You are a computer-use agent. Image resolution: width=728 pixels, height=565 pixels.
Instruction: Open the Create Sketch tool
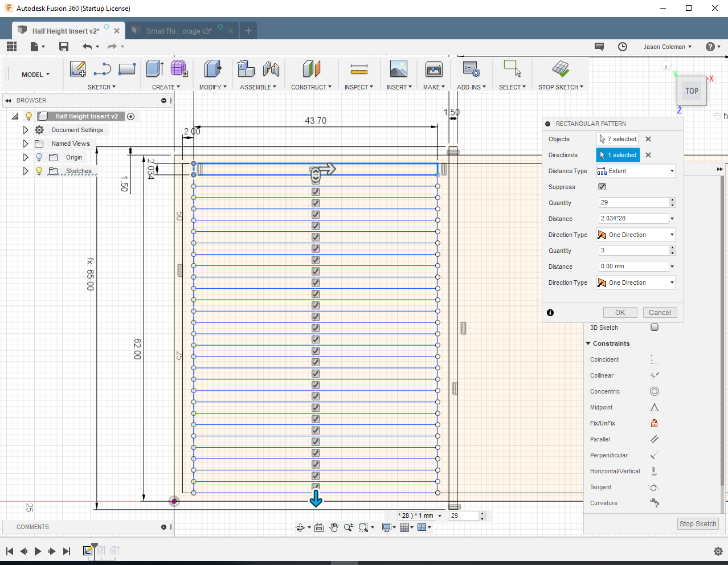click(x=77, y=69)
